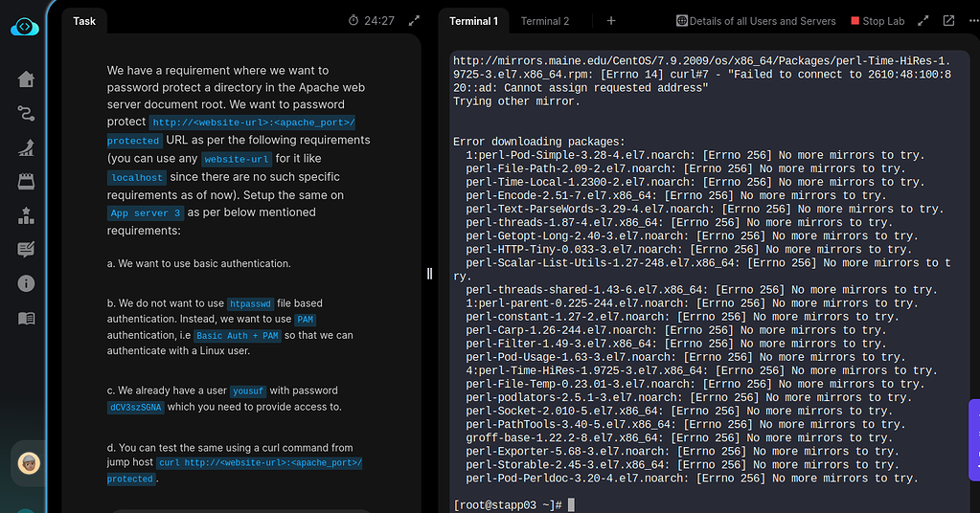This screenshot has width=980, height=513.
Task: Switch to the Terminal 2 tab
Action: pos(545,21)
